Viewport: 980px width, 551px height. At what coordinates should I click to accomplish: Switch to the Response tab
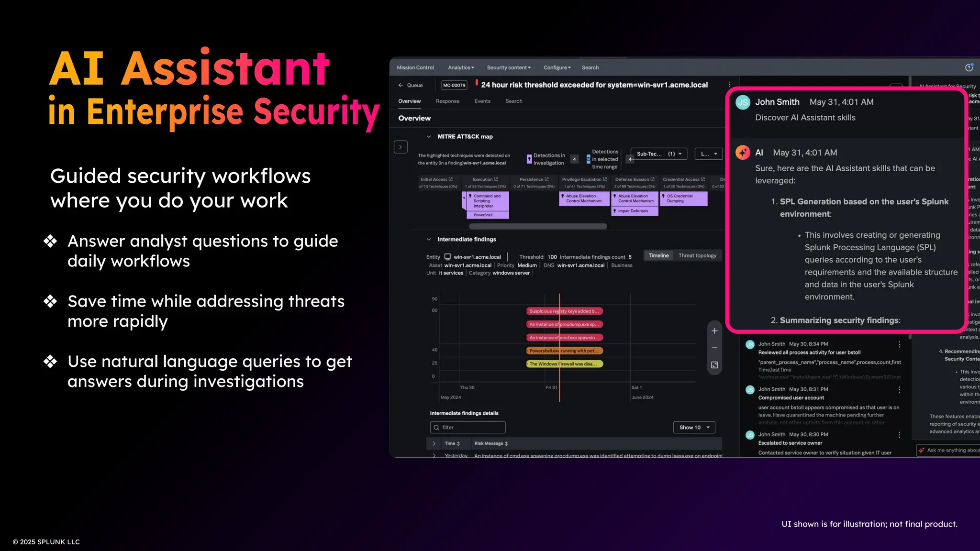(447, 101)
